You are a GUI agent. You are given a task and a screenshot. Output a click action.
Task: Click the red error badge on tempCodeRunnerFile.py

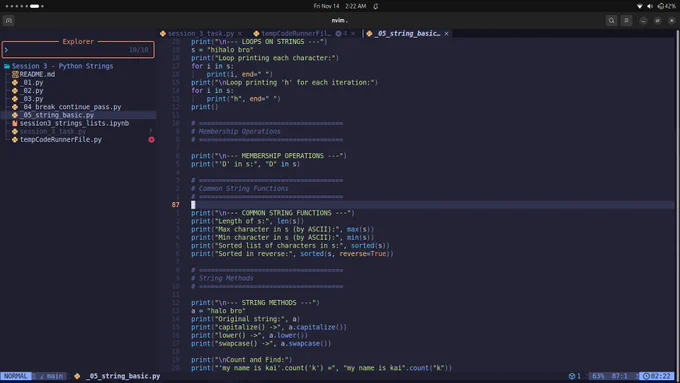151,140
